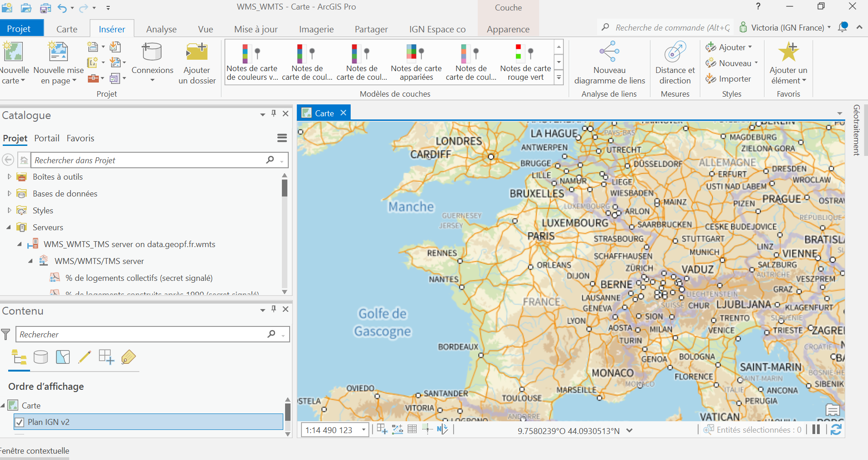Open the Géotraitement side pane

[857, 130]
